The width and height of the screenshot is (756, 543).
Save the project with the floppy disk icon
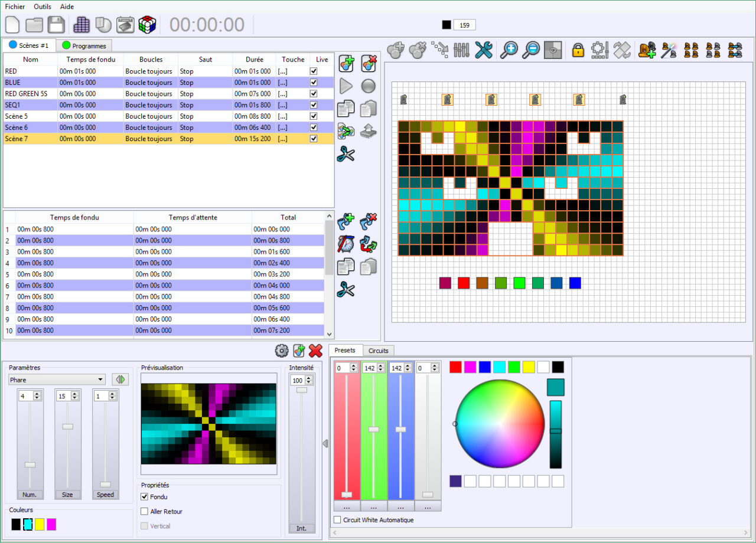[56, 25]
